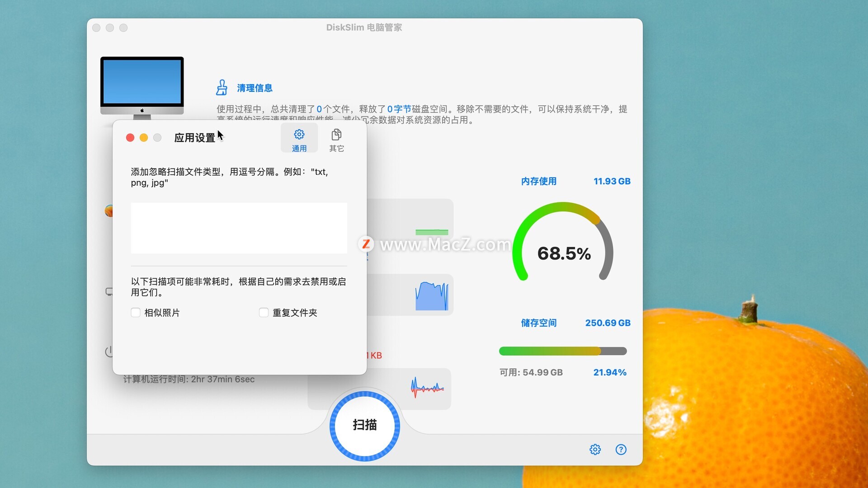Select the DiskSlim 电脑管家 title bar
This screenshot has width=868, height=488.
(x=364, y=28)
